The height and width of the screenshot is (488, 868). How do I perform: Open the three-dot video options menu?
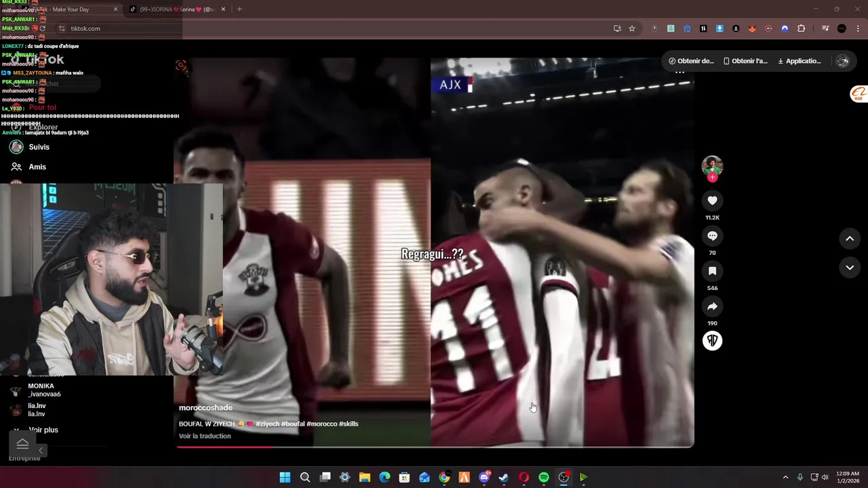[680, 72]
